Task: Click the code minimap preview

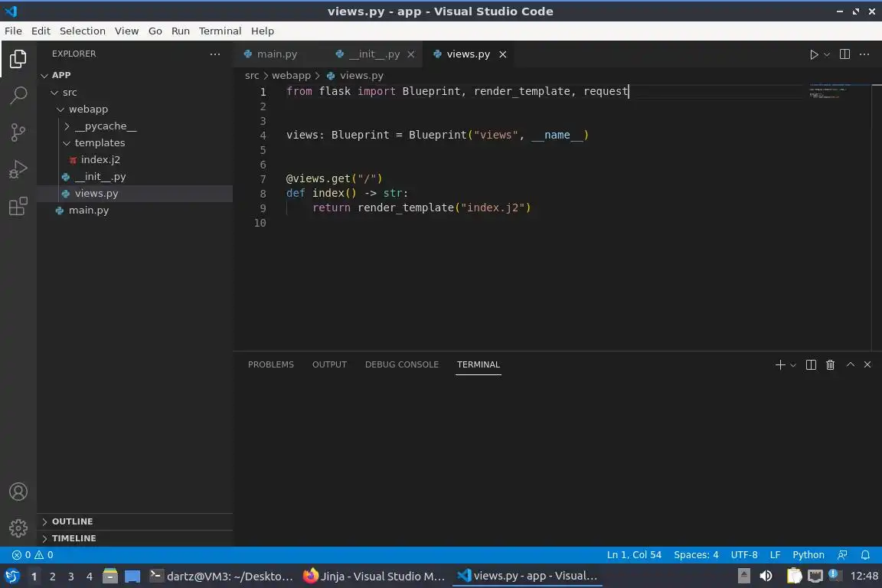Action: pos(837,92)
